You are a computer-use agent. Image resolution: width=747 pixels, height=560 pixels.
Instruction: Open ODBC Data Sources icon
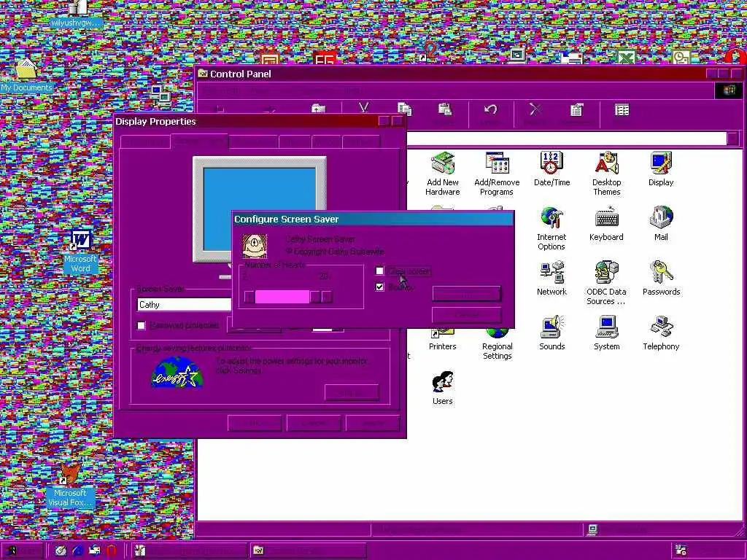point(606,283)
